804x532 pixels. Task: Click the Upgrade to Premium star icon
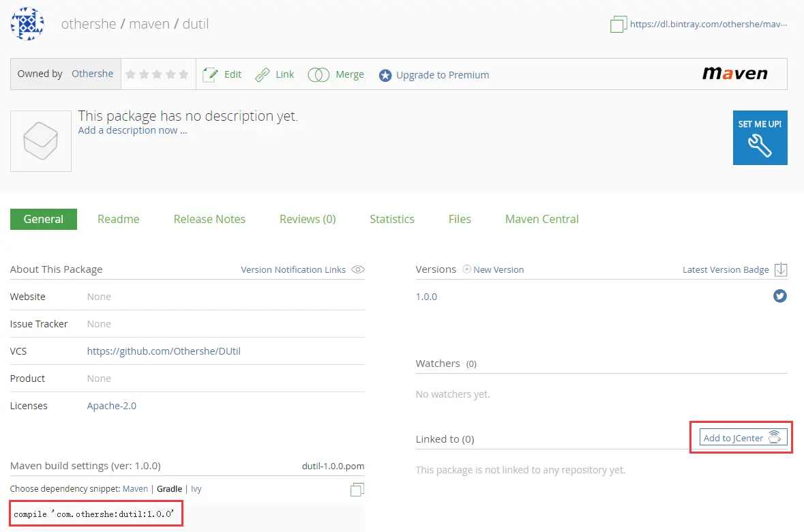(385, 76)
